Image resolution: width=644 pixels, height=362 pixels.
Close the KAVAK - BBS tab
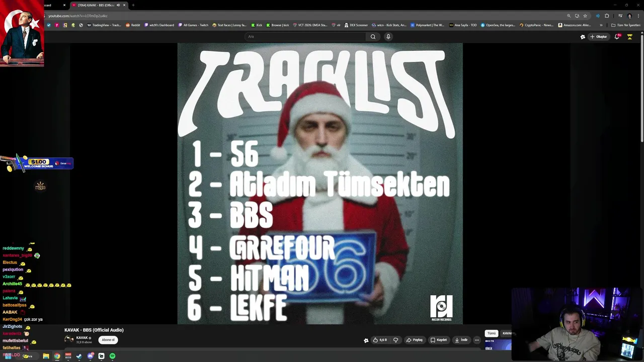pyautogui.click(x=125, y=5)
